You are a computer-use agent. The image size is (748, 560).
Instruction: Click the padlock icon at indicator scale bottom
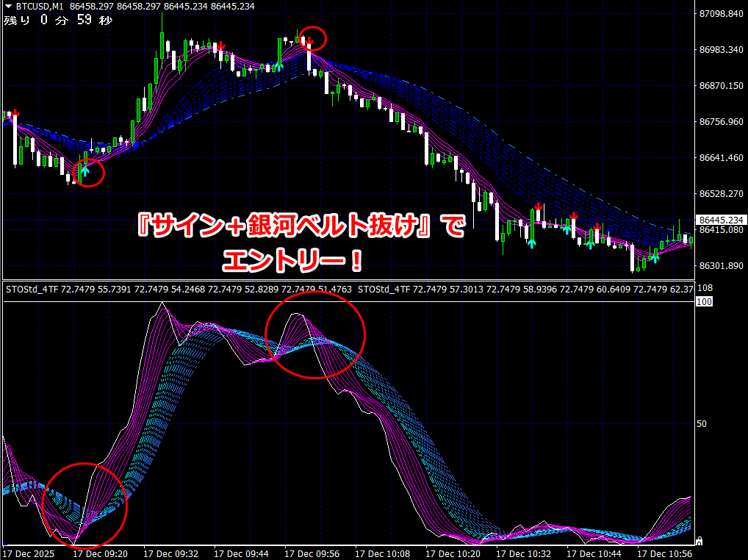click(x=700, y=541)
